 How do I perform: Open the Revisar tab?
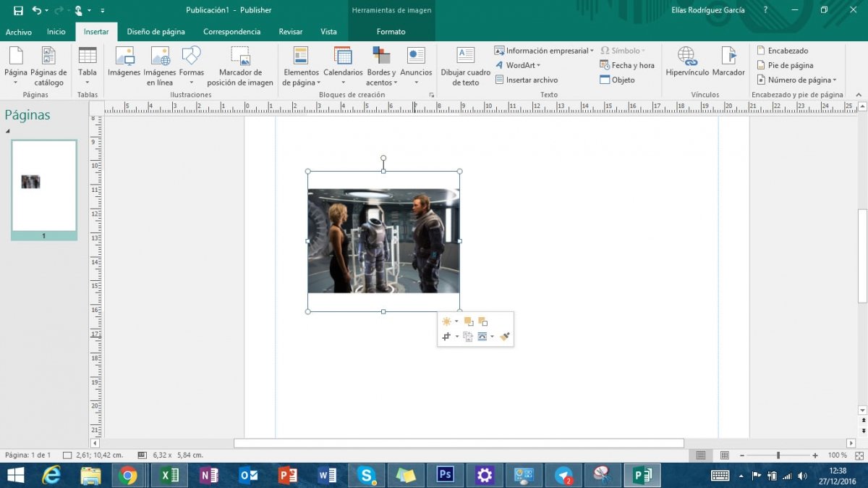pyautogui.click(x=291, y=32)
